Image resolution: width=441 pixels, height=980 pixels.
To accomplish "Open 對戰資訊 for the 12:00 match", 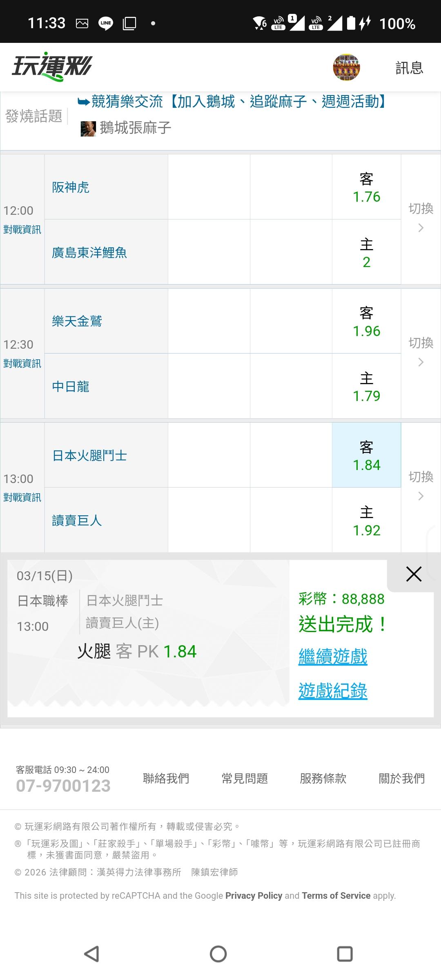I will point(22,230).
